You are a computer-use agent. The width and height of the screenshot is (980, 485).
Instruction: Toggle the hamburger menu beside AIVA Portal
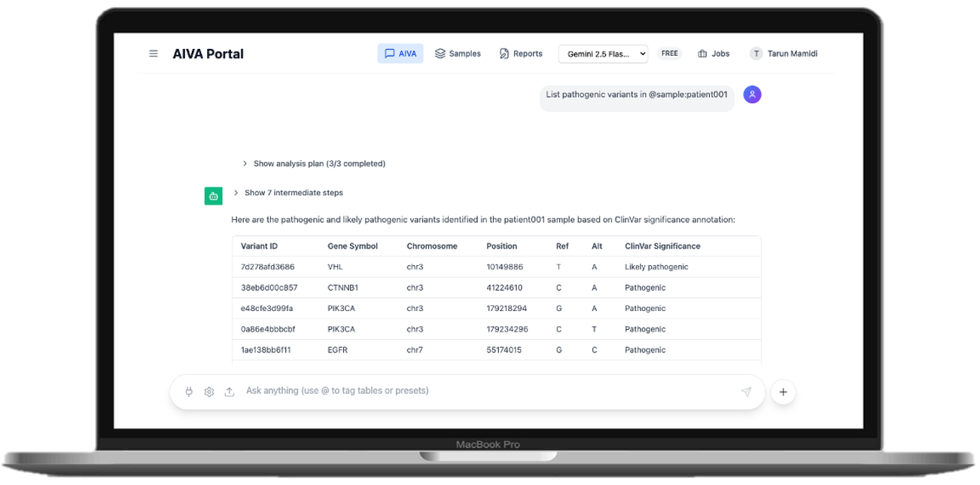(154, 53)
